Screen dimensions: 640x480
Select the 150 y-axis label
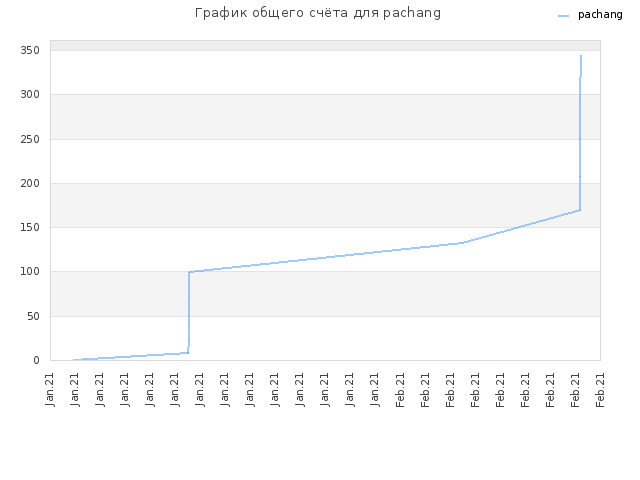(30, 227)
